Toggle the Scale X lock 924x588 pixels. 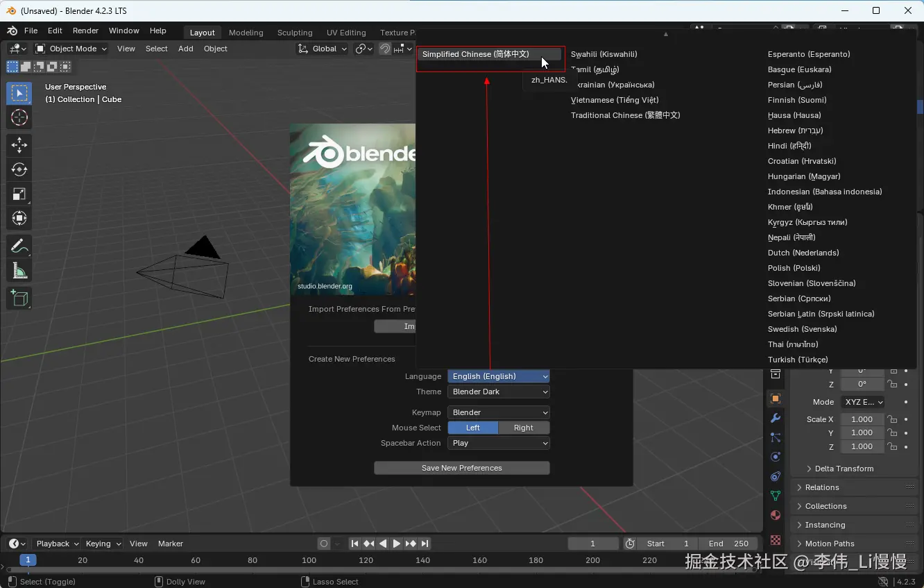(893, 419)
